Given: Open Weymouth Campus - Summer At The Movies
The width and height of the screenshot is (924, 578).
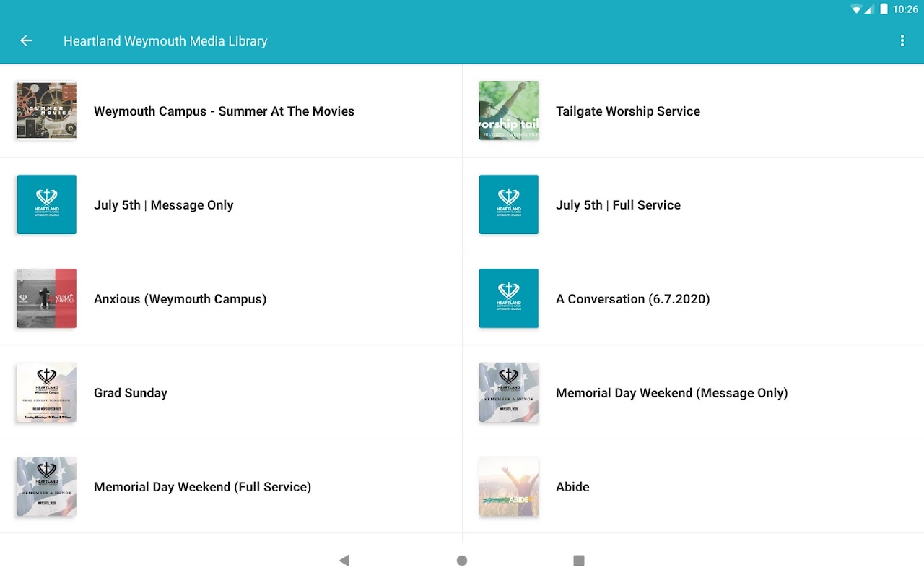Looking at the screenshot, I should 224,111.
